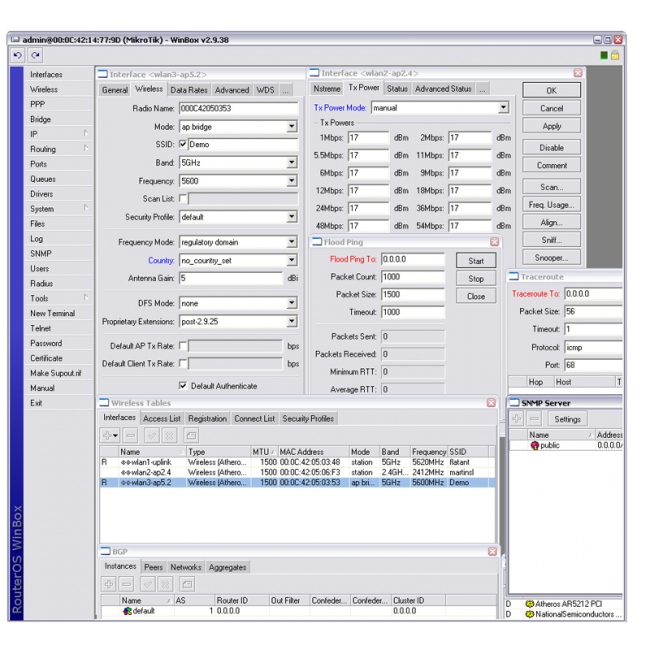Click the Frequency column header in Wireless Tables
This screenshot has width=650, height=650.
pyautogui.click(x=429, y=451)
